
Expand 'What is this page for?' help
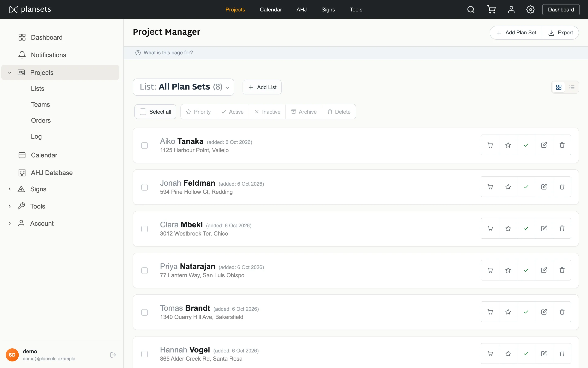click(164, 53)
